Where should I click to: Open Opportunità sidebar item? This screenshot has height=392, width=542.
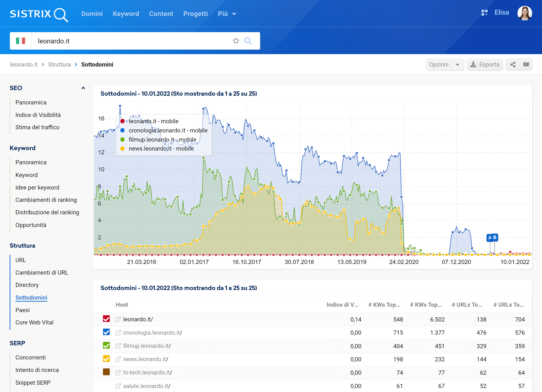click(x=31, y=225)
